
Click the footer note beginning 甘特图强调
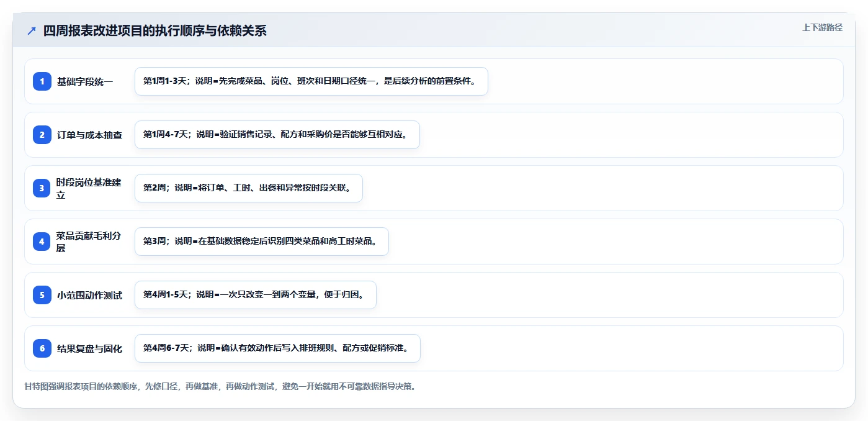tap(220, 386)
